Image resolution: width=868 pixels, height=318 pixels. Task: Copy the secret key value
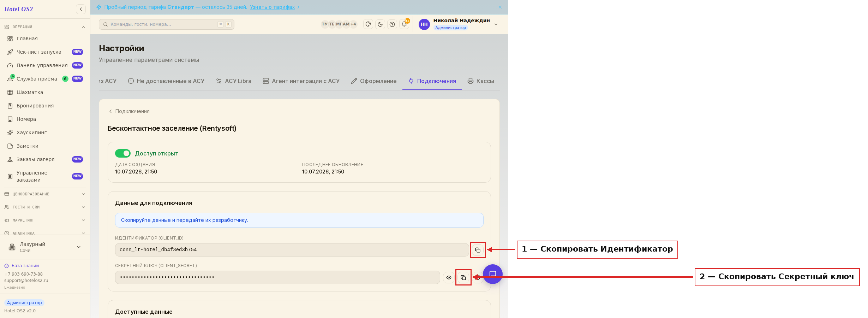pyautogui.click(x=463, y=277)
